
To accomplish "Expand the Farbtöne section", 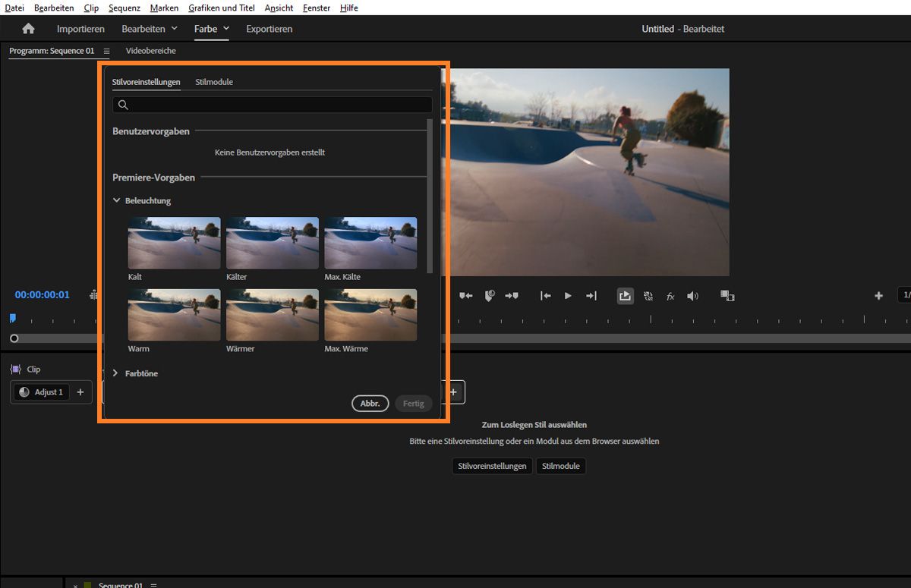I will (116, 373).
